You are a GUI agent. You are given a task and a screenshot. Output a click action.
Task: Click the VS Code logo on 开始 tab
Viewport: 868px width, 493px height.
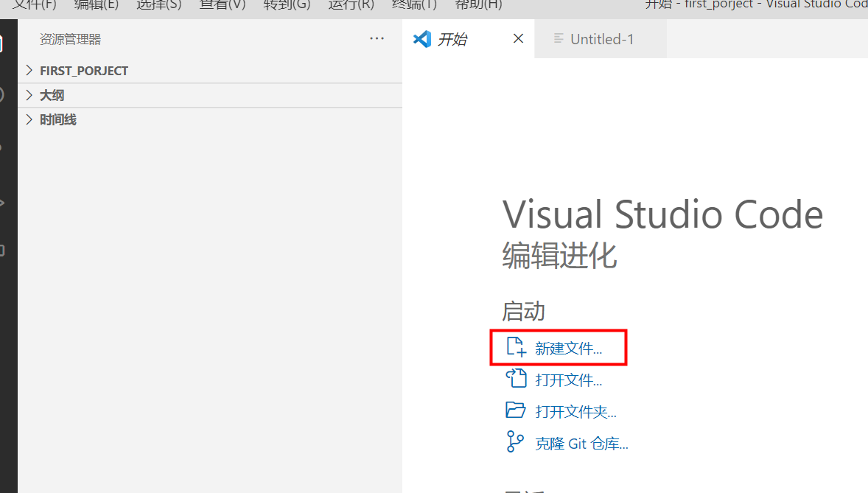coord(422,39)
